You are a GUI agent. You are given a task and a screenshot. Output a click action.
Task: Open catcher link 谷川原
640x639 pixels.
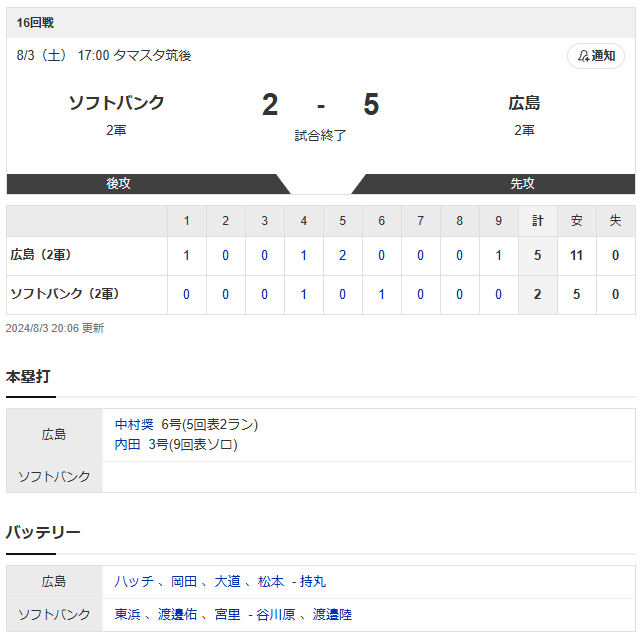(276, 614)
